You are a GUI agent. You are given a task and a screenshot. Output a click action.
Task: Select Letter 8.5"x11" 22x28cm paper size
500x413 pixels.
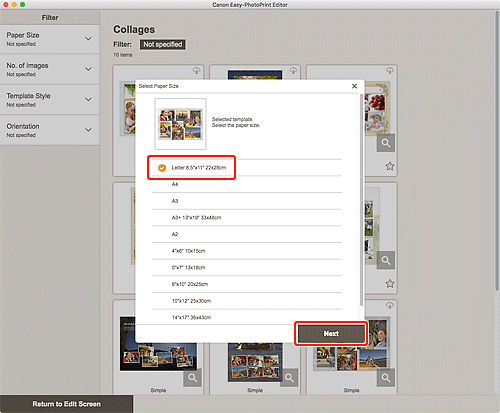247,168
